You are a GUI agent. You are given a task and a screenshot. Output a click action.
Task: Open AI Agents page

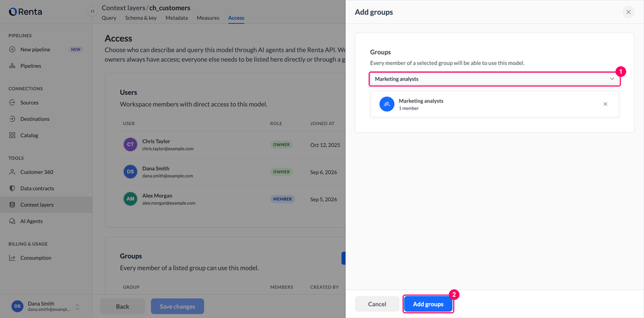[x=46, y=221]
